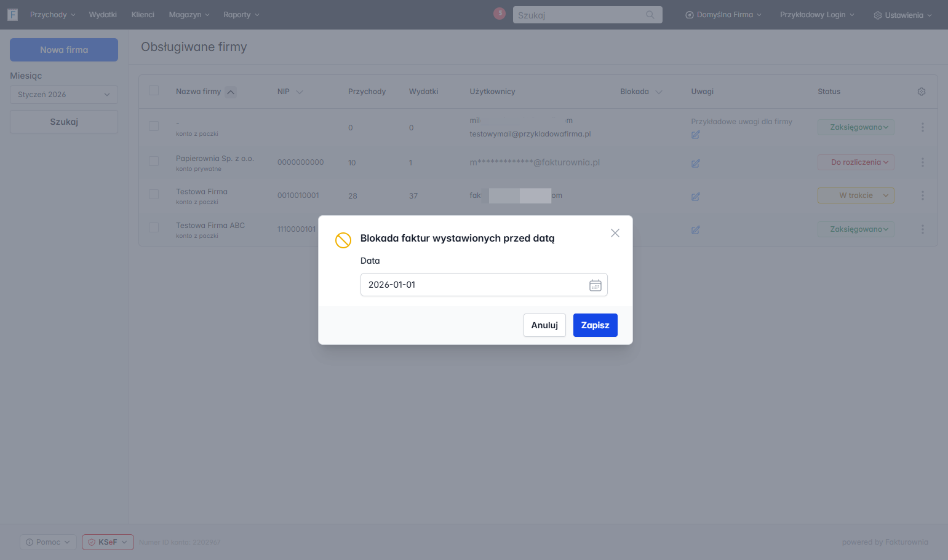The width and height of the screenshot is (948, 560).
Task: Click the sidebar Szukaj button
Action: [x=64, y=122]
